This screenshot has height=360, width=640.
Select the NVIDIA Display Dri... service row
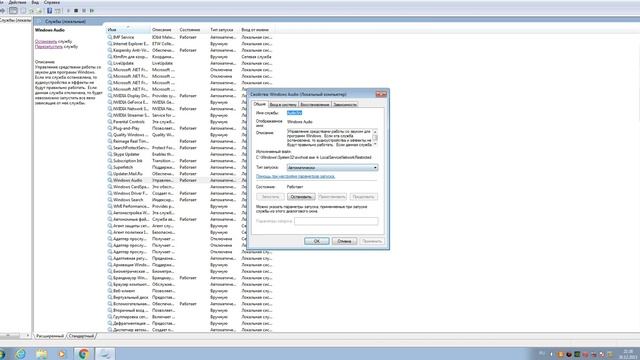coord(176,96)
